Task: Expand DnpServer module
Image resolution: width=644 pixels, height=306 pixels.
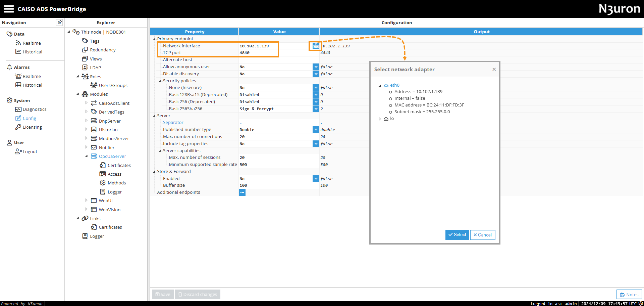Action: click(87, 121)
